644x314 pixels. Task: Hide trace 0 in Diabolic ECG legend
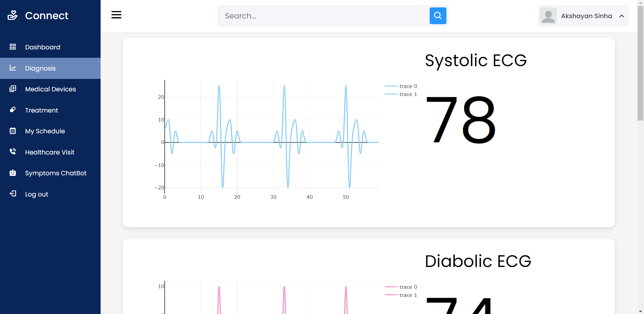point(401,287)
